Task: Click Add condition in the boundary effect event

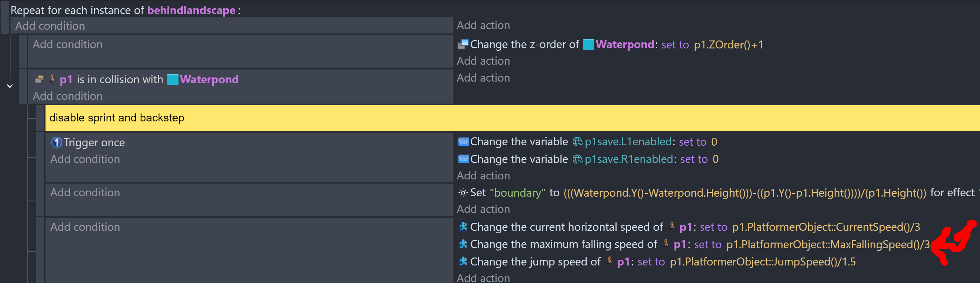Action: 85,192
